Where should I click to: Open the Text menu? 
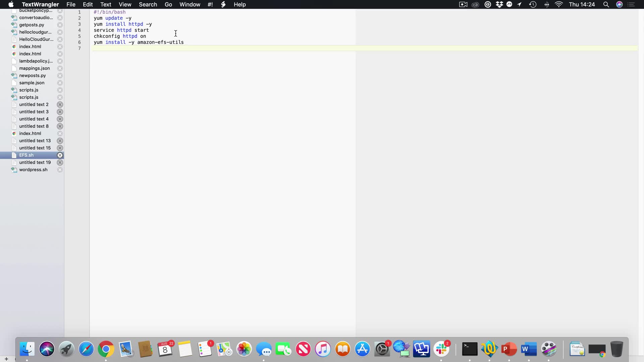106,4
